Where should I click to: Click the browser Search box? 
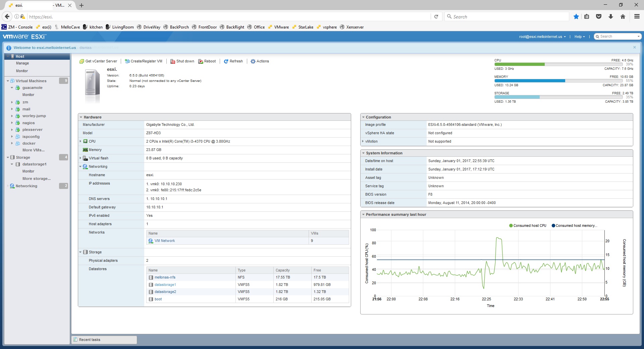[x=506, y=16]
